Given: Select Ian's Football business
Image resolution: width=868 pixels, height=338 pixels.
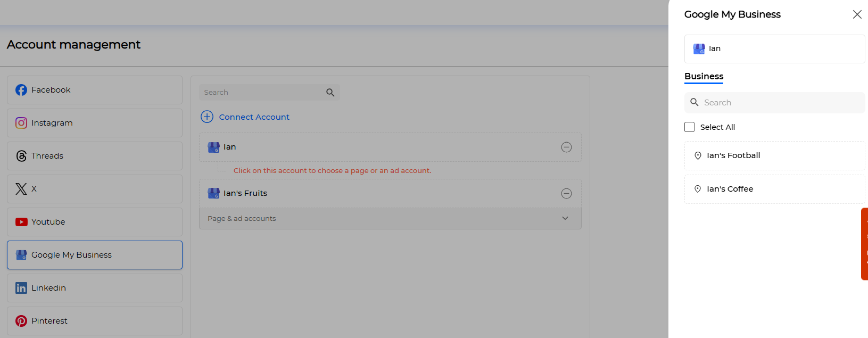Looking at the screenshot, I should pos(774,155).
